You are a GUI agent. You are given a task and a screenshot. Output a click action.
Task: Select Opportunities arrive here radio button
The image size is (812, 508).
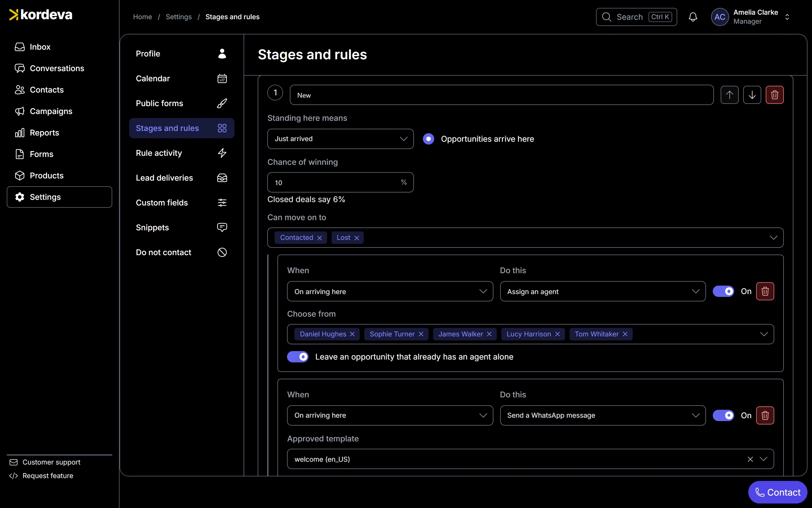coord(429,139)
